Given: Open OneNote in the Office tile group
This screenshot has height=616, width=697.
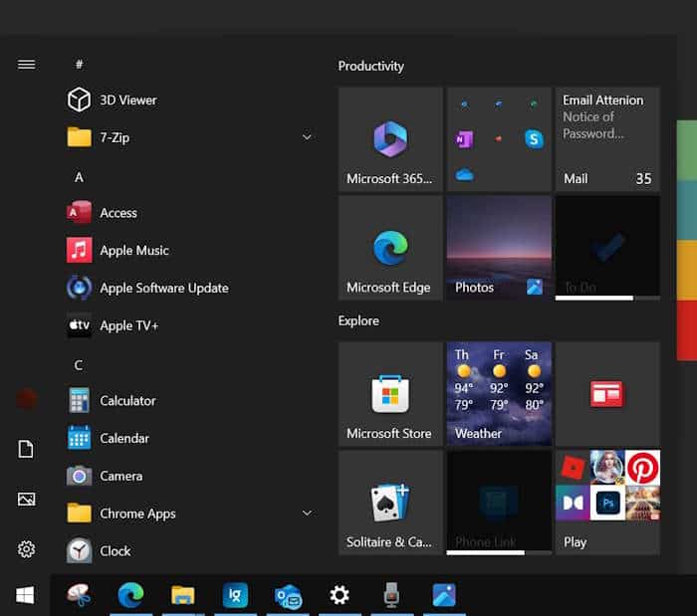Looking at the screenshot, I should pos(464,139).
